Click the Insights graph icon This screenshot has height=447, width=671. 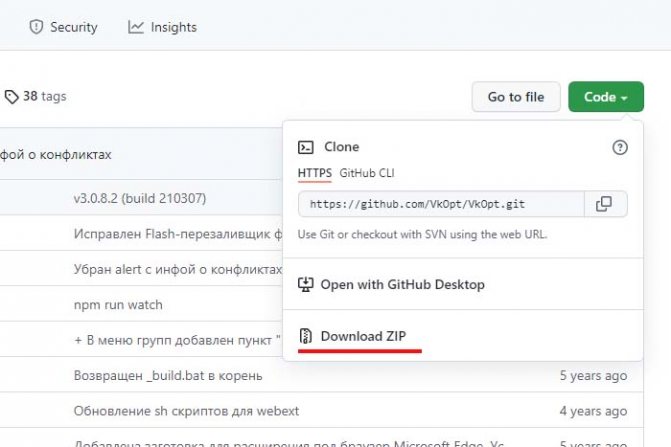tap(136, 27)
